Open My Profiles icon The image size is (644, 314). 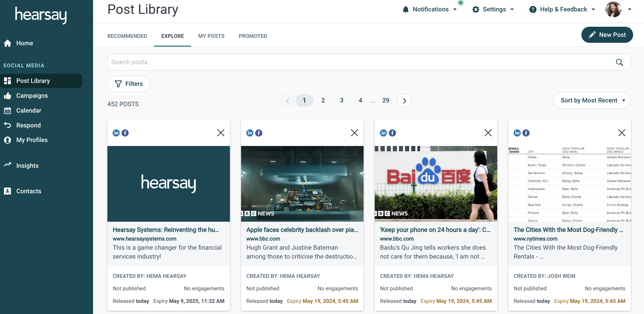click(x=7, y=140)
